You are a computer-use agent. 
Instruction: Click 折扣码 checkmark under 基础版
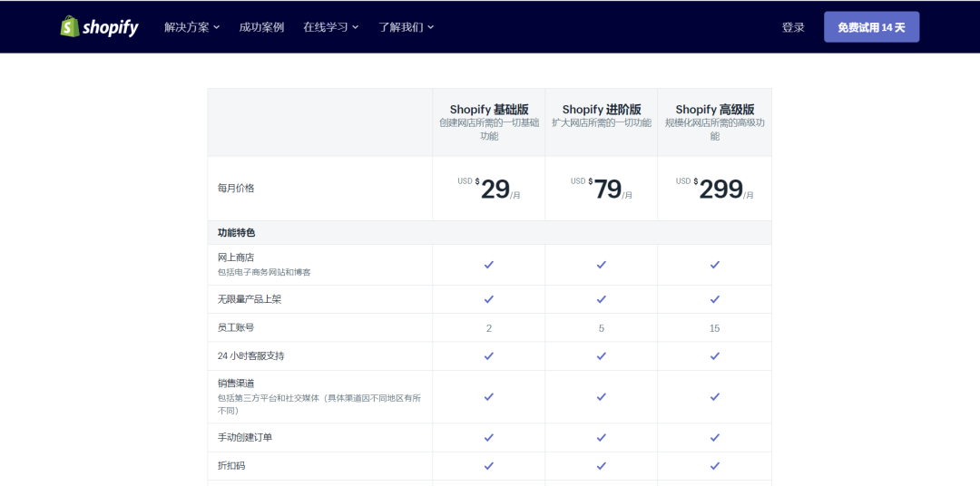[489, 465]
